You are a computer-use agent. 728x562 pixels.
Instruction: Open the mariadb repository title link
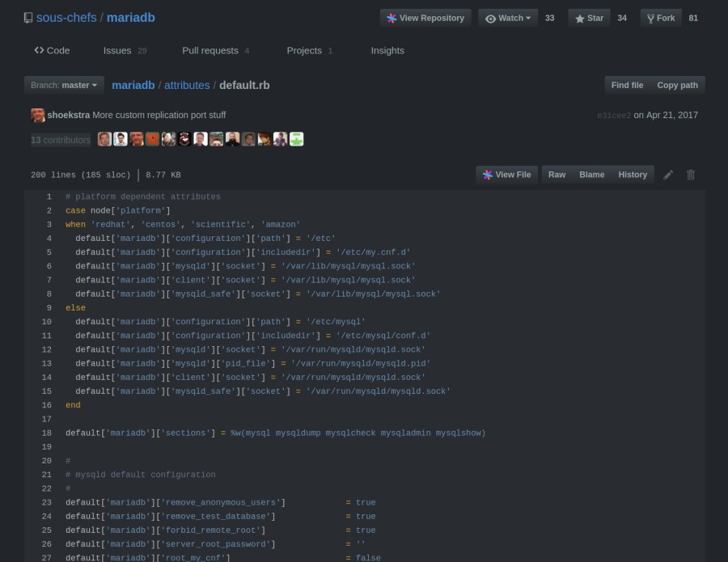[131, 18]
